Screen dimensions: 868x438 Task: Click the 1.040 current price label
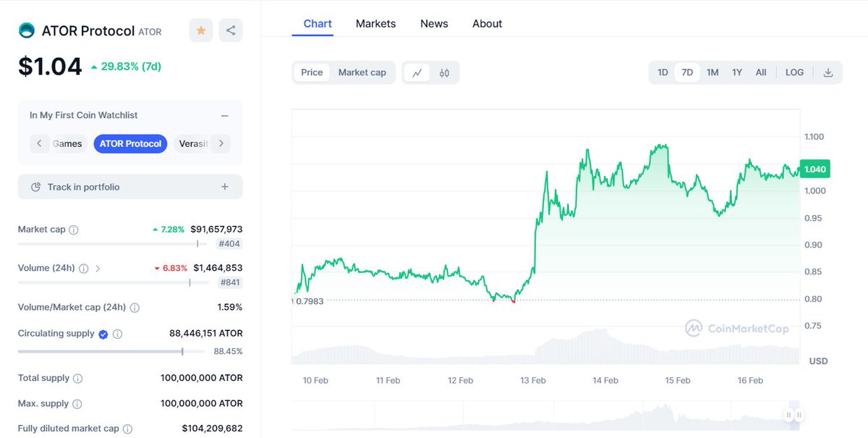(815, 169)
